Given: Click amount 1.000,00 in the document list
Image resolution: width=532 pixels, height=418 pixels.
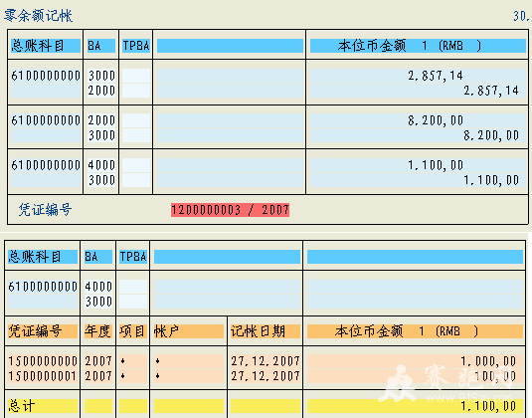Looking at the screenshot, I should click(x=488, y=361).
